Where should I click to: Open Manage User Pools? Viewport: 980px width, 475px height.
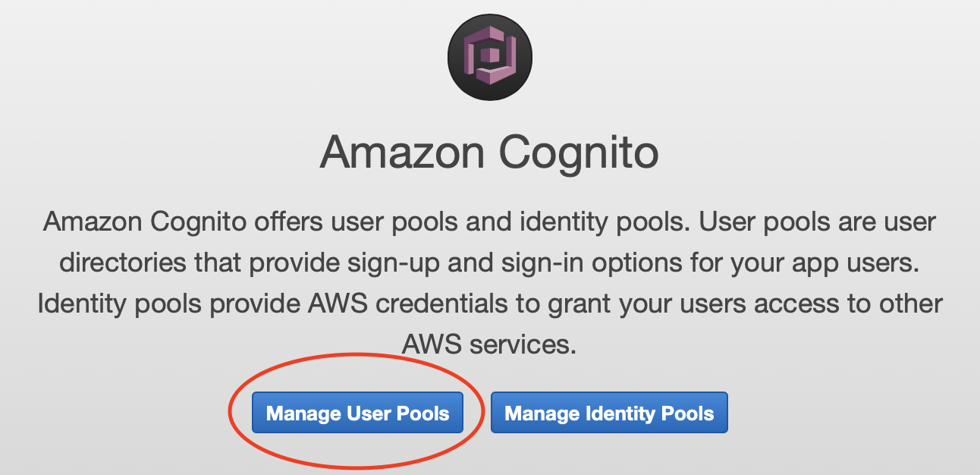coord(357,413)
